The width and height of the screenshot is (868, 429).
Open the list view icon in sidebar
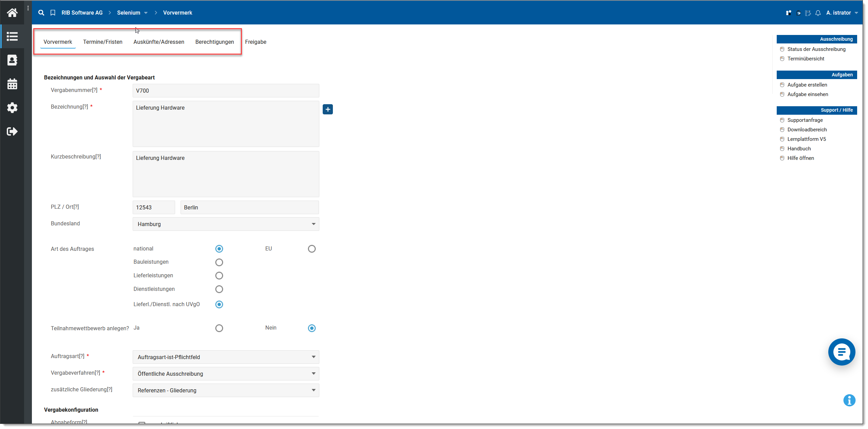12,36
